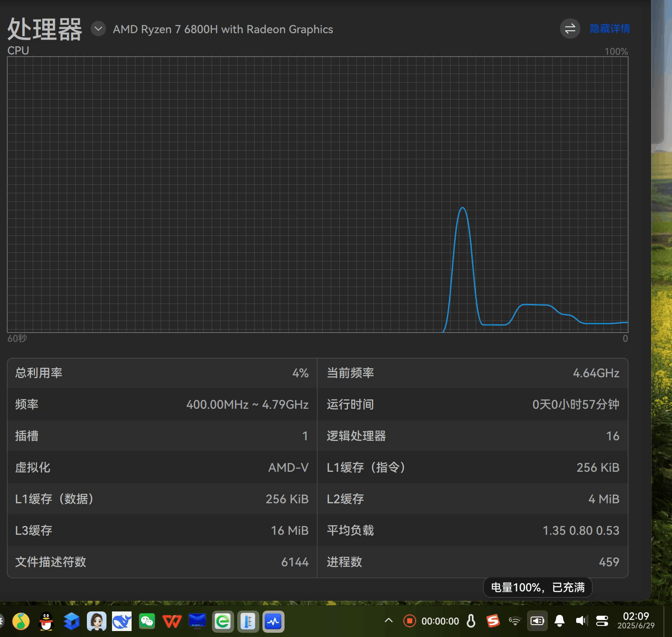This screenshot has height=637, width=672.
Task: Open the system monitor taskbar icon
Action: 273,621
